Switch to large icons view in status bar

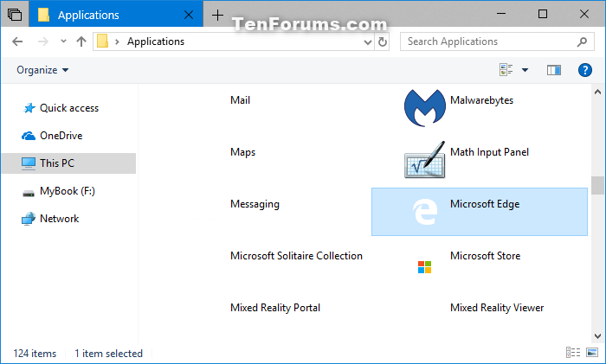[592, 353]
